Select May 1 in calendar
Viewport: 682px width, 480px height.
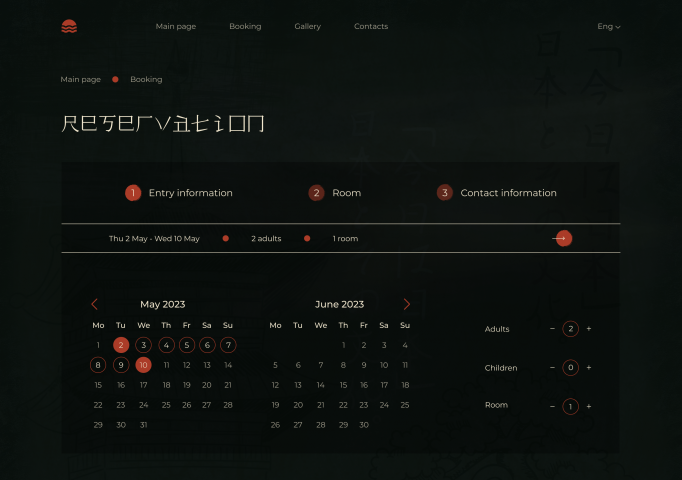point(98,345)
